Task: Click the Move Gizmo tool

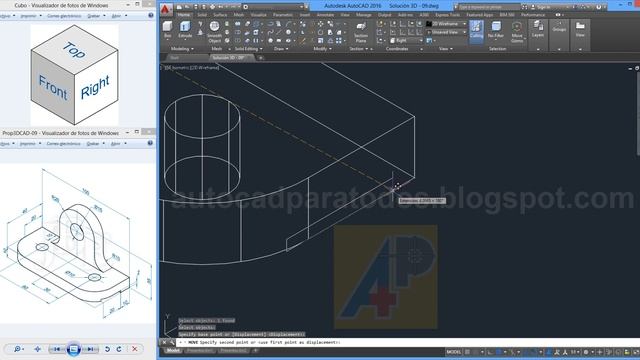Action: click(x=517, y=32)
